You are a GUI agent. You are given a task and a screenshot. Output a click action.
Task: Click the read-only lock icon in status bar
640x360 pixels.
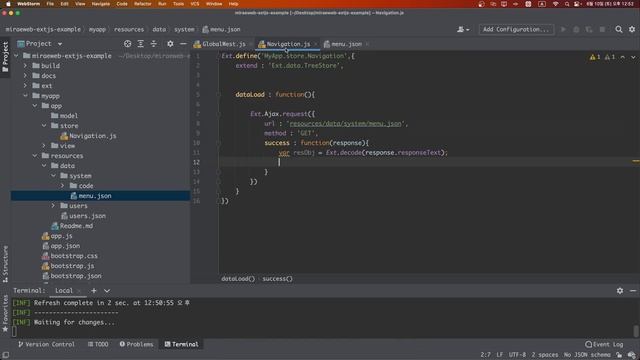[620, 355]
